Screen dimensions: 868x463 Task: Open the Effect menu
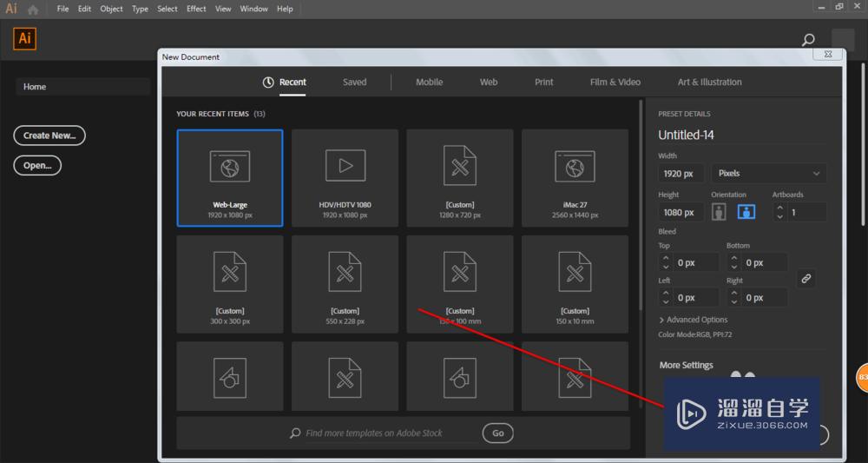pos(196,9)
